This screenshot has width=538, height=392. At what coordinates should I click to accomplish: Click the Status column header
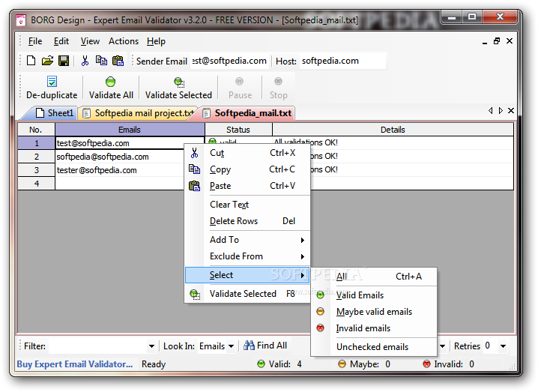pos(238,130)
